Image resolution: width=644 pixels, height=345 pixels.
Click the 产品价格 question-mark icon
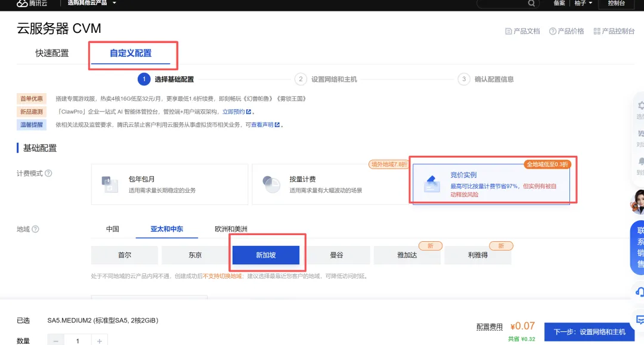[x=552, y=31]
